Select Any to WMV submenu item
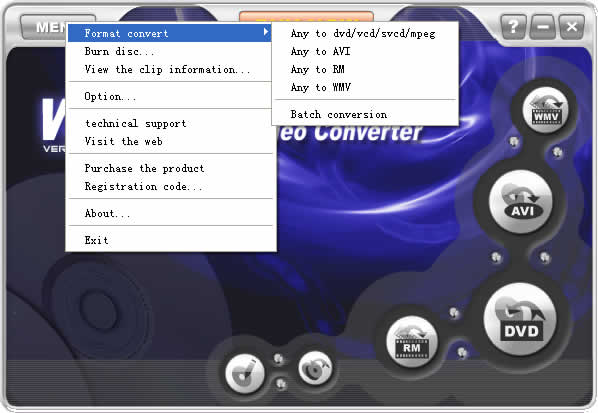 click(365, 87)
